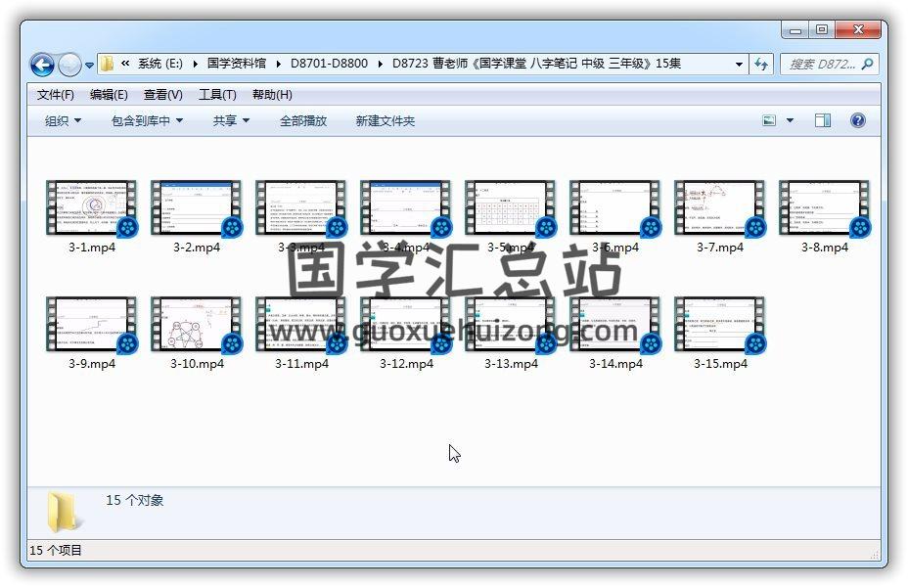Click the blue Help question mark icon
Image resolution: width=908 pixels, height=588 pixels.
click(x=858, y=120)
